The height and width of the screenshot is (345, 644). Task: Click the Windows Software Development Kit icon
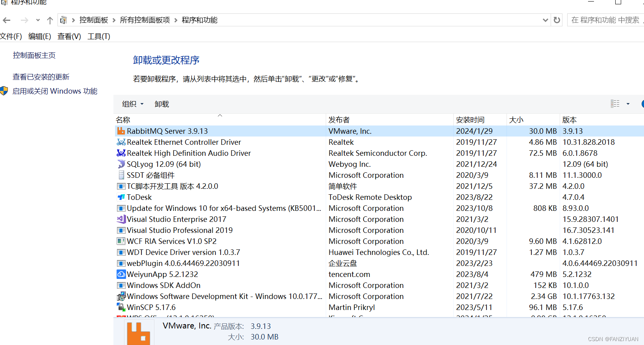click(x=121, y=296)
